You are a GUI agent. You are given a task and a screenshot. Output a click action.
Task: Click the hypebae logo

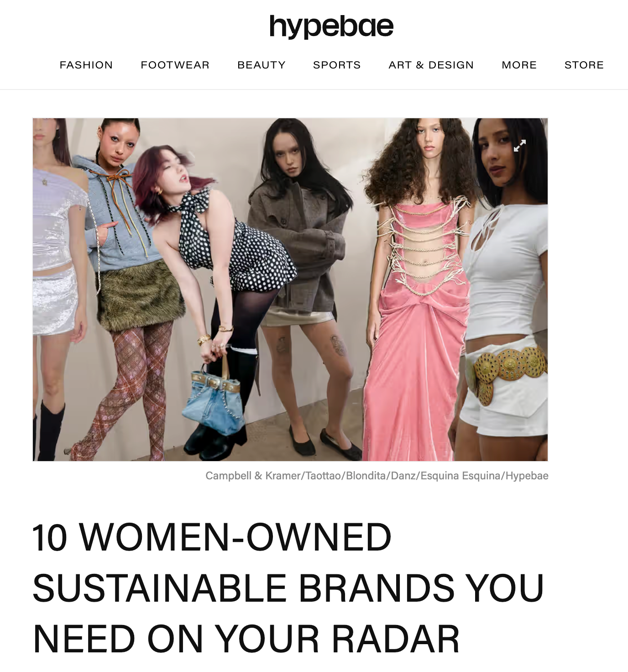point(331,26)
